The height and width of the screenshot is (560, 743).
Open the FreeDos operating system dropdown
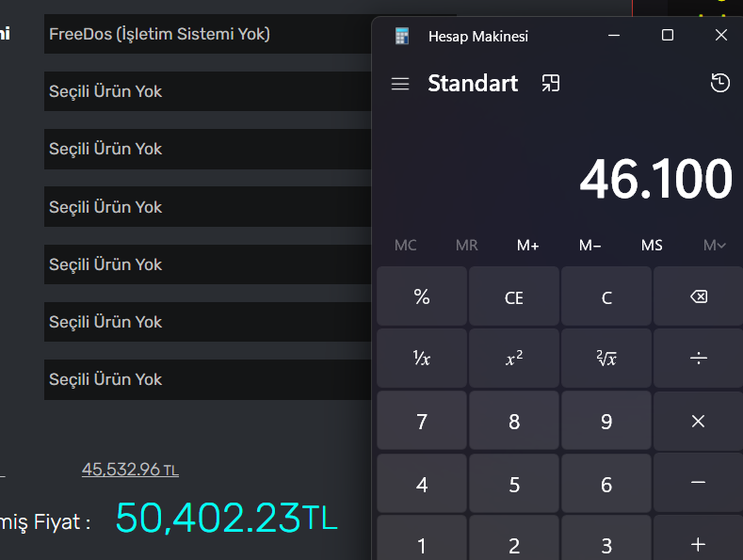click(207, 35)
